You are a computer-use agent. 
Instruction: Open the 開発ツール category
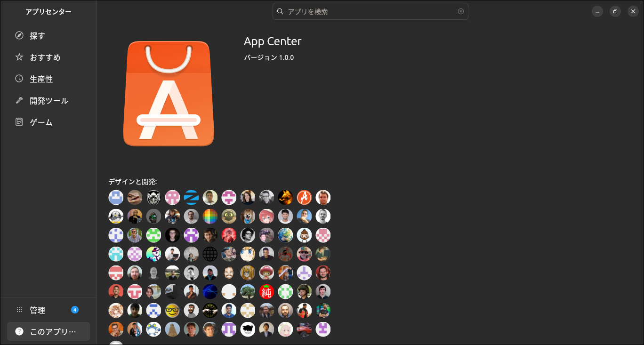(48, 101)
